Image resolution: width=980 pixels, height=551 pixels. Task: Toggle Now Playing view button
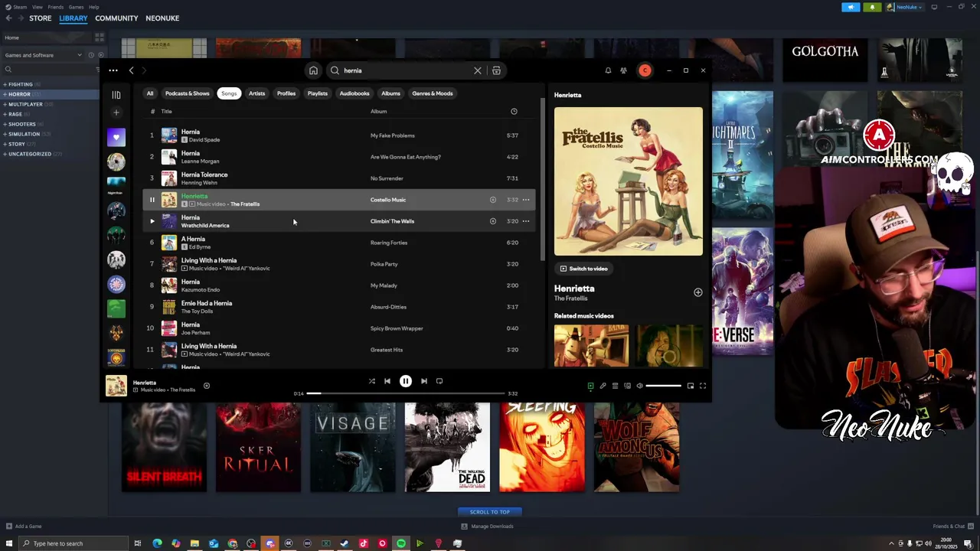click(590, 386)
